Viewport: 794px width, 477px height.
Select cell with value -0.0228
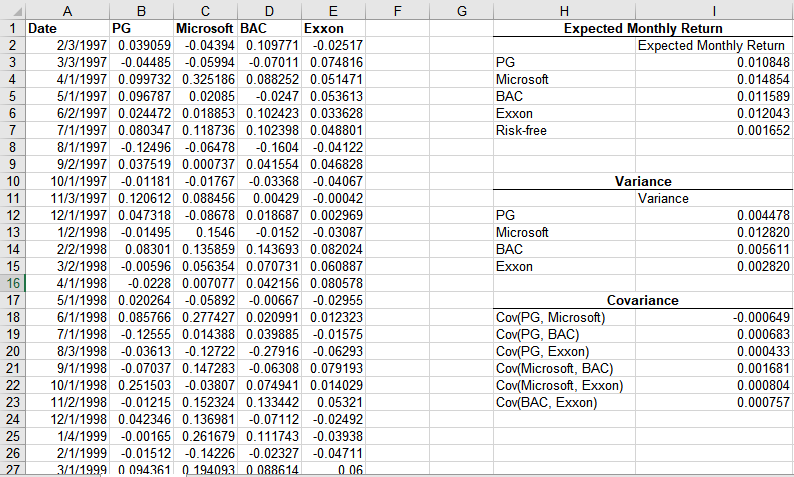point(141,283)
